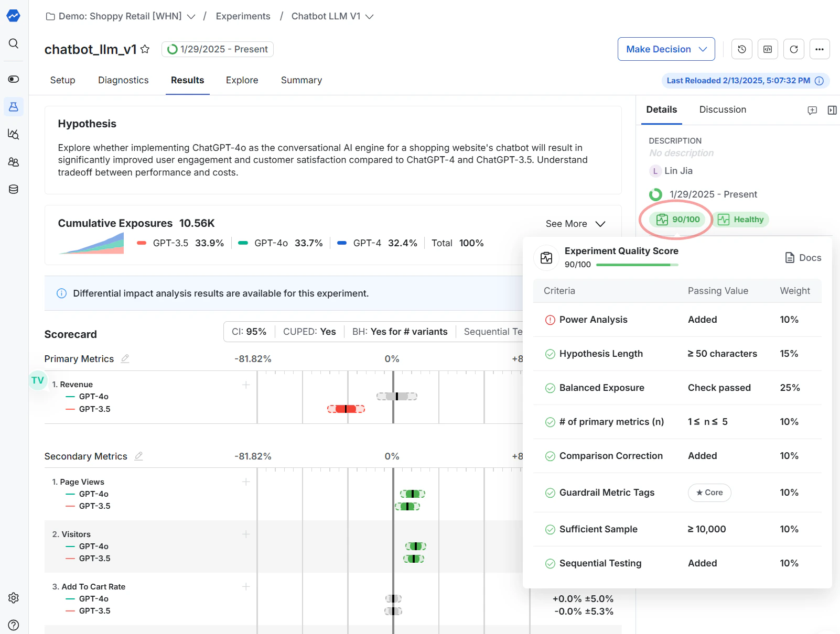
Task: Navigate to Experiments via the breadcrumb
Action: pos(243,16)
